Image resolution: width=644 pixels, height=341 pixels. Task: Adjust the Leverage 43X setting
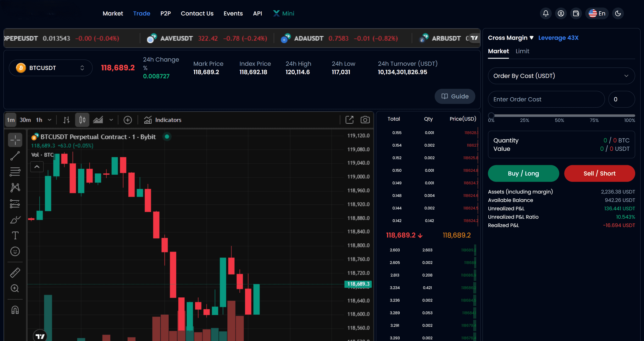click(x=558, y=38)
